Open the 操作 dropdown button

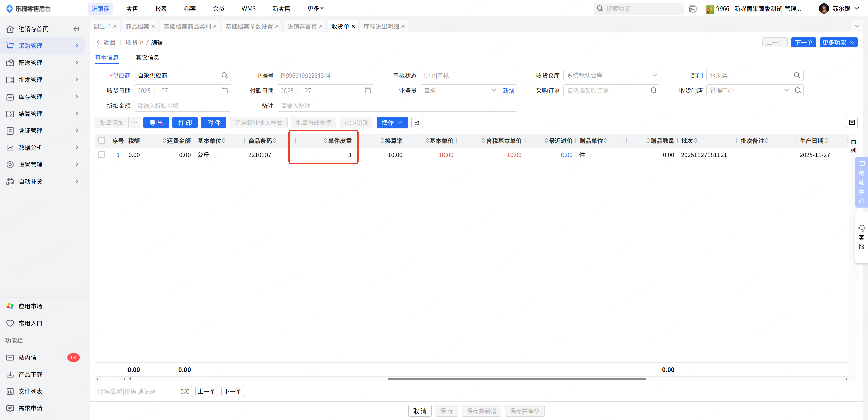coord(392,123)
